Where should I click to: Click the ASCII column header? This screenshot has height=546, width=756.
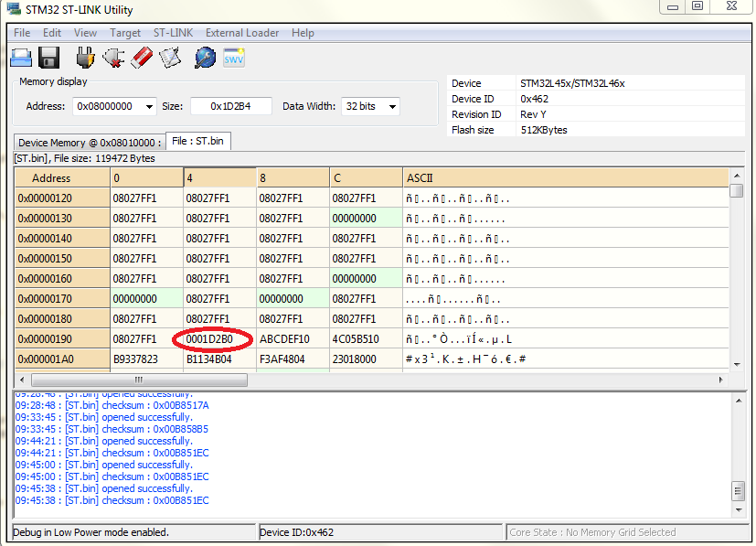[566, 178]
